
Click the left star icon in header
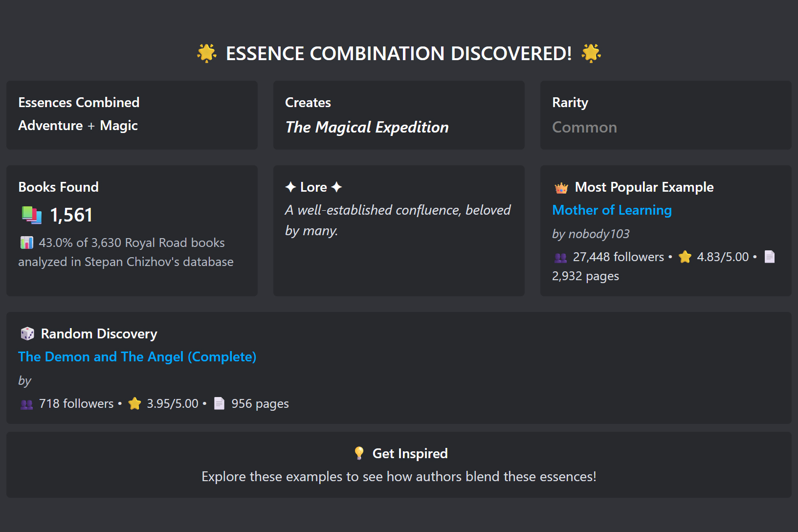[x=206, y=53]
